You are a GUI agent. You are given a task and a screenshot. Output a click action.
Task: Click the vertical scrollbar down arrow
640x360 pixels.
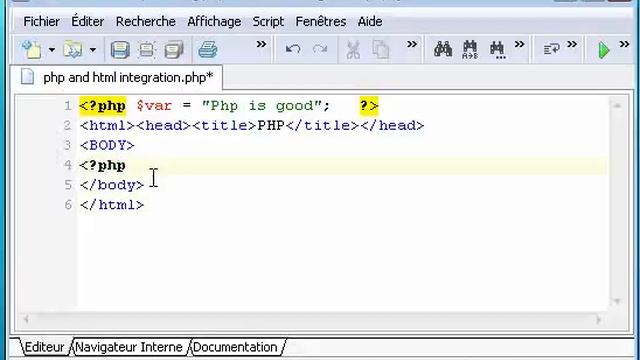coord(617,301)
